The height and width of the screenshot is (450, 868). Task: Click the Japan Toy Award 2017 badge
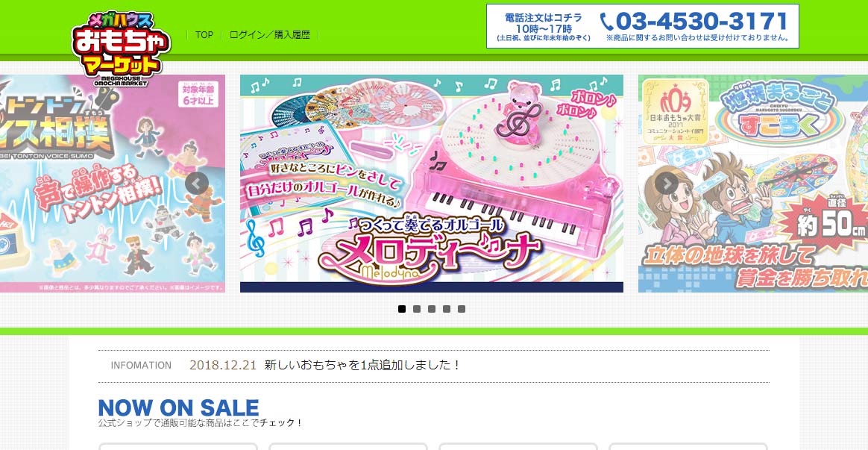[x=676, y=113]
